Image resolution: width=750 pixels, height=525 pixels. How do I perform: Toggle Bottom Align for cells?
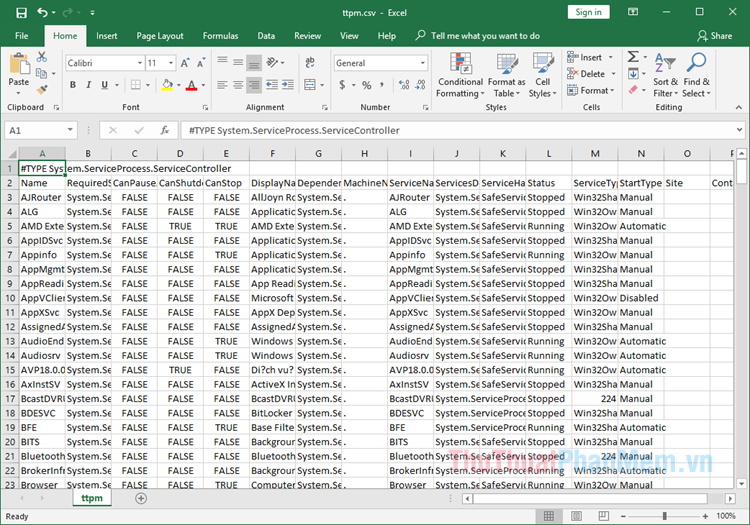point(254,62)
